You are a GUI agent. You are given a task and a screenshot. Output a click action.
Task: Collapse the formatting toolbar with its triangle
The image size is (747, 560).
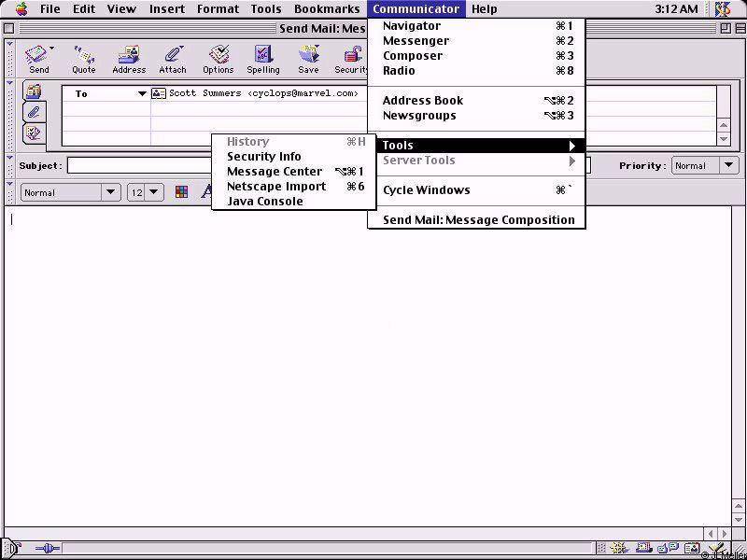9,184
